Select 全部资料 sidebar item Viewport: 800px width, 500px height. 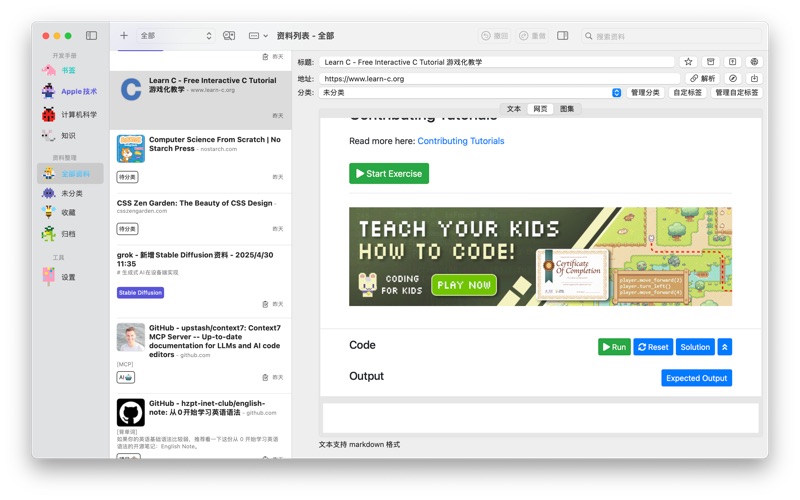tap(70, 173)
